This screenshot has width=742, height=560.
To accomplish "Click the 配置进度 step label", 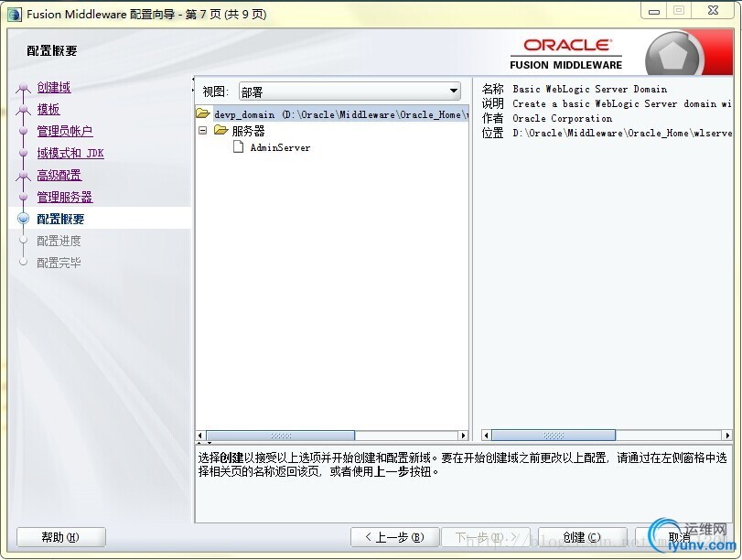I will pyautogui.click(x=59, y=241).
